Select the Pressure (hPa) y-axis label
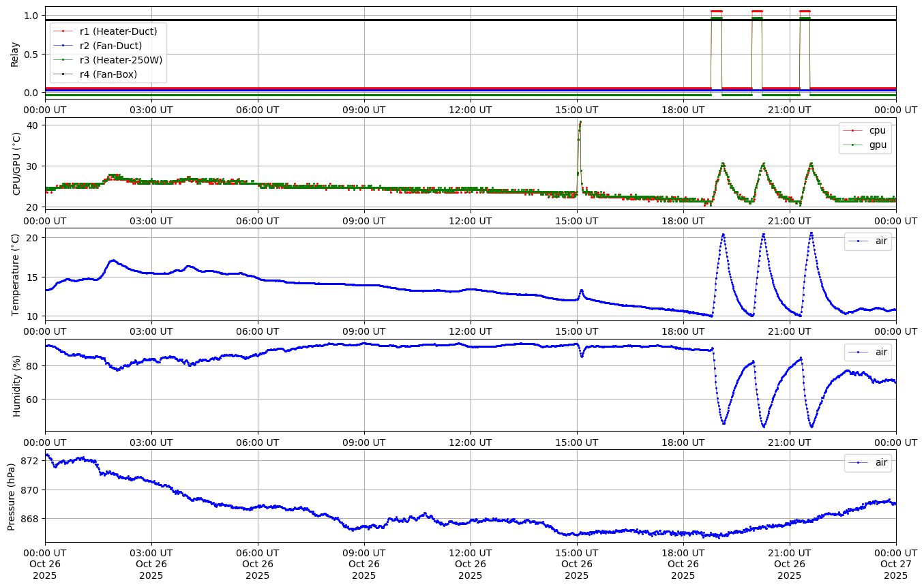The image size is (924, 587). coord(12,496)
